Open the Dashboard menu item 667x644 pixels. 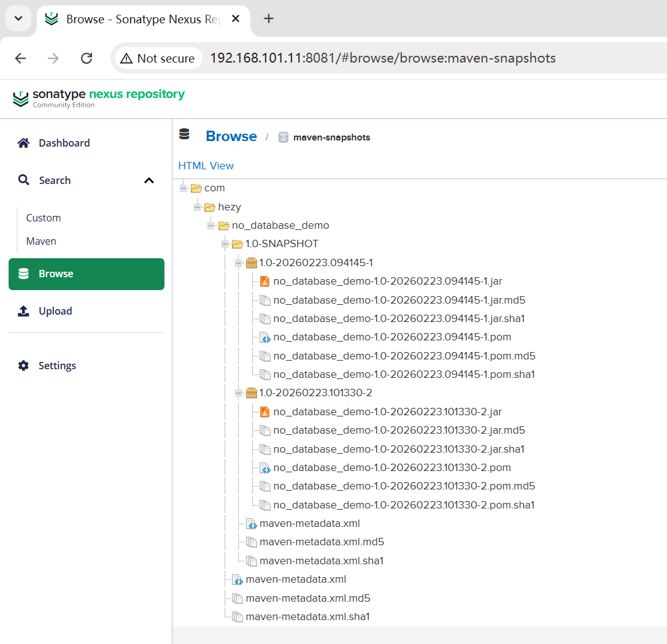(87, 143)
